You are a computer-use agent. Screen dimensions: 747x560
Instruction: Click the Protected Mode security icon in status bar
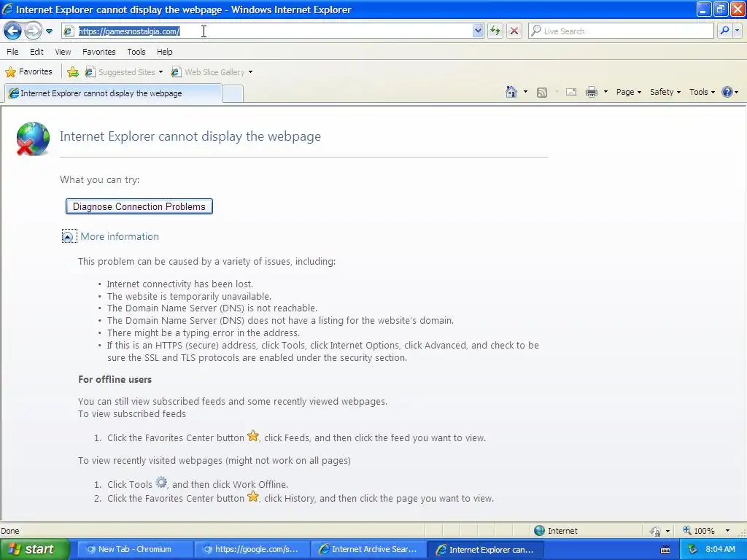pyautogui.click(x=656, y=531)
